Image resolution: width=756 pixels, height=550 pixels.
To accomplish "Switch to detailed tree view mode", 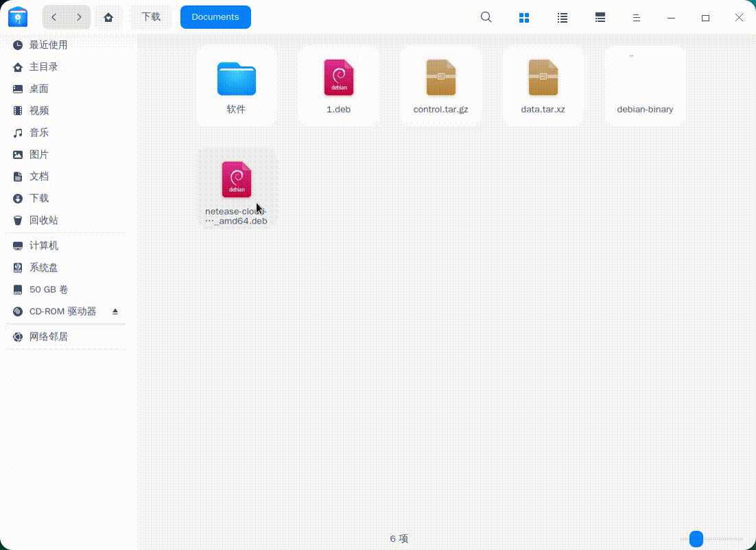I will [600, 17].
